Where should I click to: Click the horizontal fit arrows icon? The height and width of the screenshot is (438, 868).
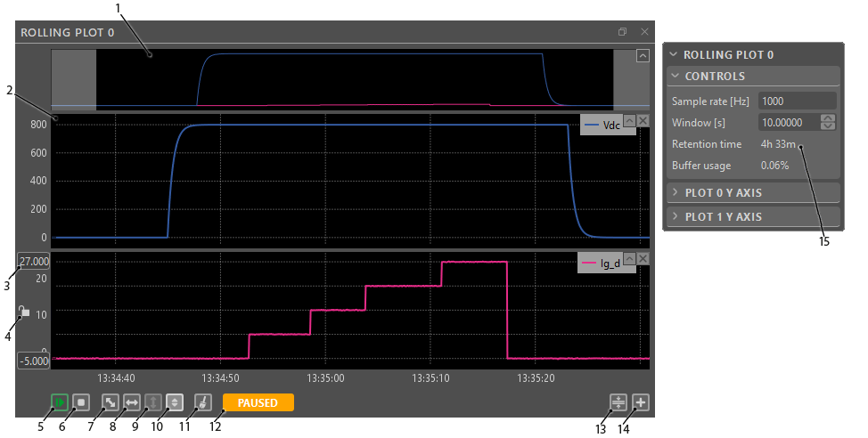131,402
